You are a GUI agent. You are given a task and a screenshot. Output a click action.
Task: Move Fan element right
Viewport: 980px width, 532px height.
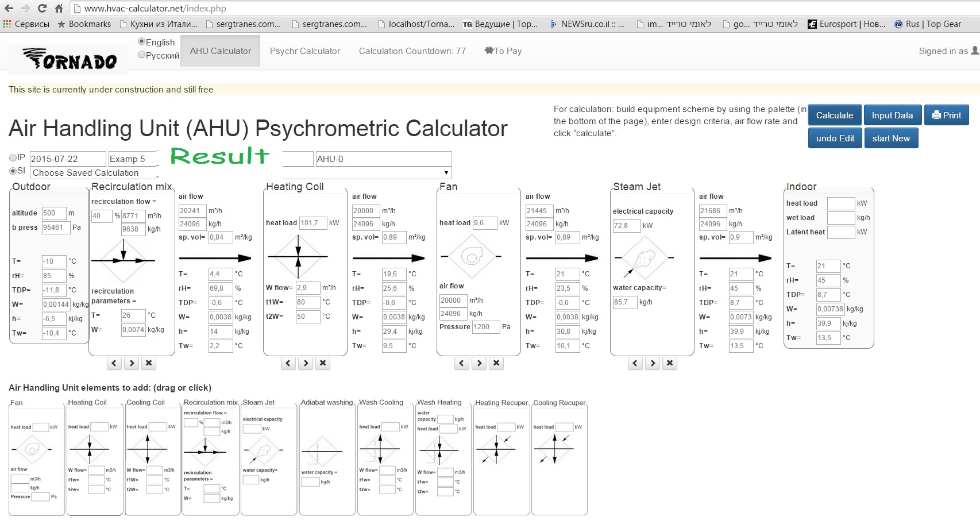click(x=479, y=363)
